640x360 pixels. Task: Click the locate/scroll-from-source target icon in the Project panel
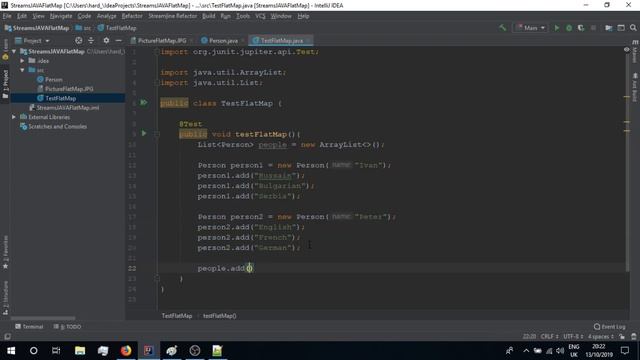pyautogui.click(x=78, y=40)
